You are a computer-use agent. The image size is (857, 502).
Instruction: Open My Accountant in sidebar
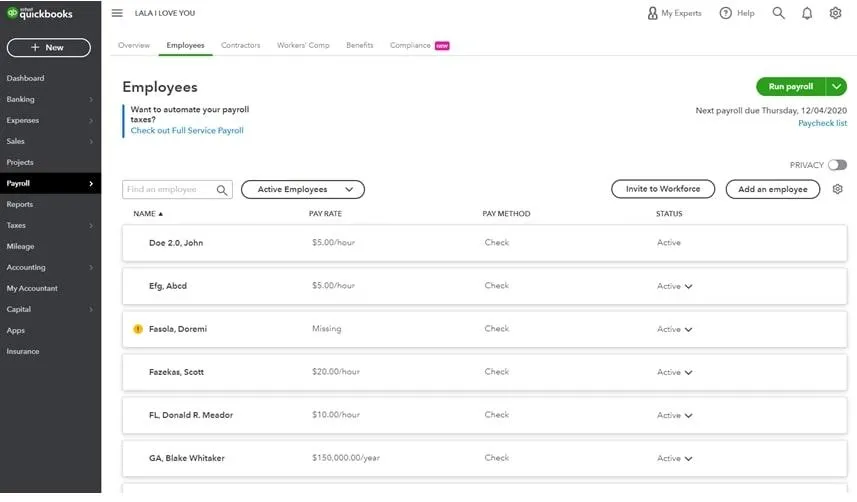32,289
